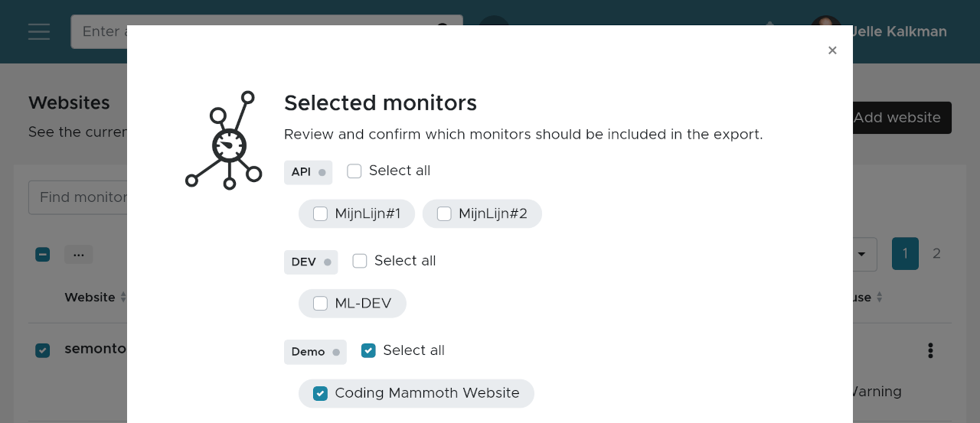Uncheck Select all for Demo group
This screenshot has width=980, height=423.
368,351
